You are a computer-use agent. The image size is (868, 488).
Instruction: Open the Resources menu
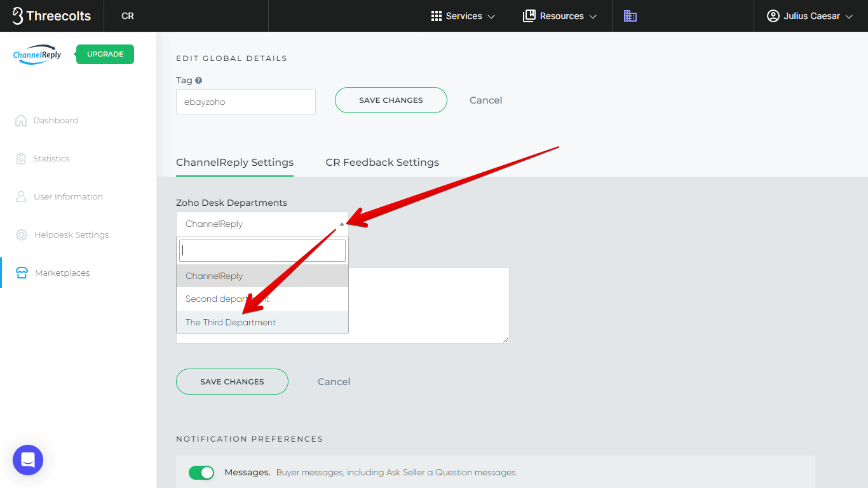pyautogui.click(x=560, y=16)
